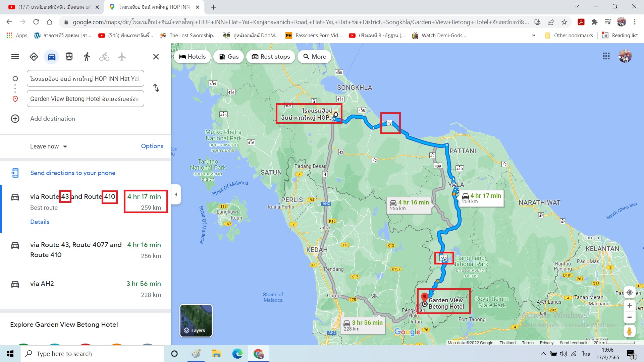This screenshot has height=362, width=644.
Task: Toggle the Layers satellite view thumbnail
Action: pos(196,320)
